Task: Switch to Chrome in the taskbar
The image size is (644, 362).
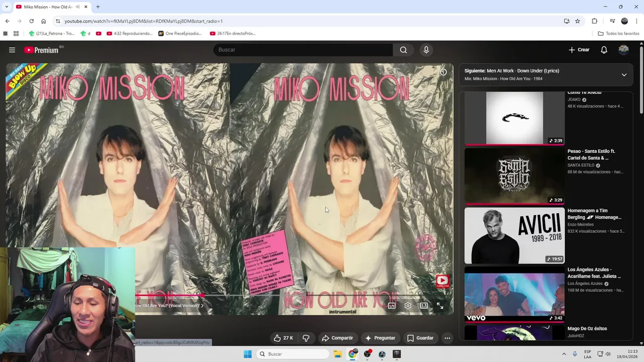Action: [x=352, y=354]
